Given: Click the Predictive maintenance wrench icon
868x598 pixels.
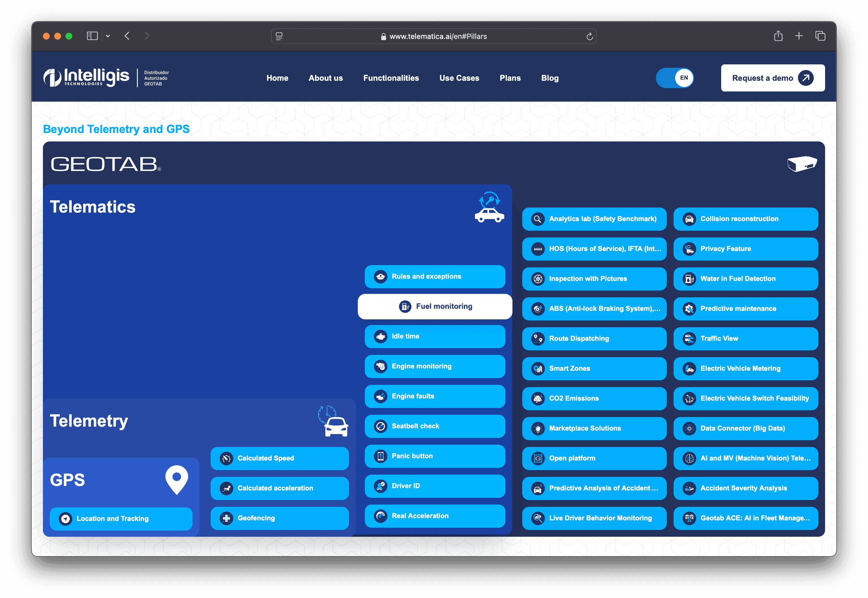Looking at the screenshot, I should click(x=689, y=309).
